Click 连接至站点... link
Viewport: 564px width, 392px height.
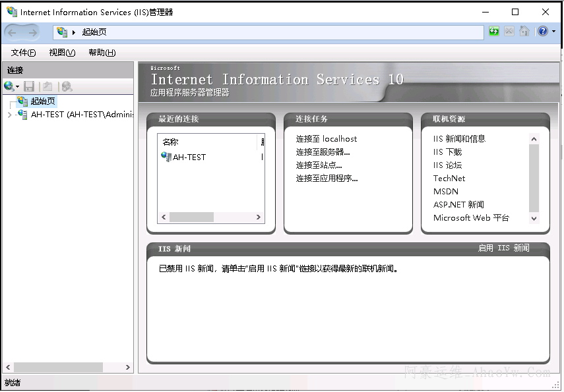(x=319, y=165)
